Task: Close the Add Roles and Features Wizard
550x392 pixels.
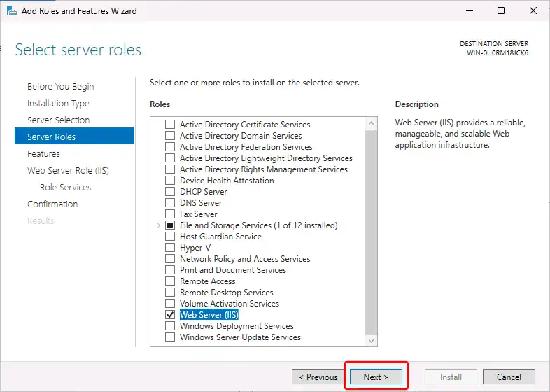Action: click(533, 11)
